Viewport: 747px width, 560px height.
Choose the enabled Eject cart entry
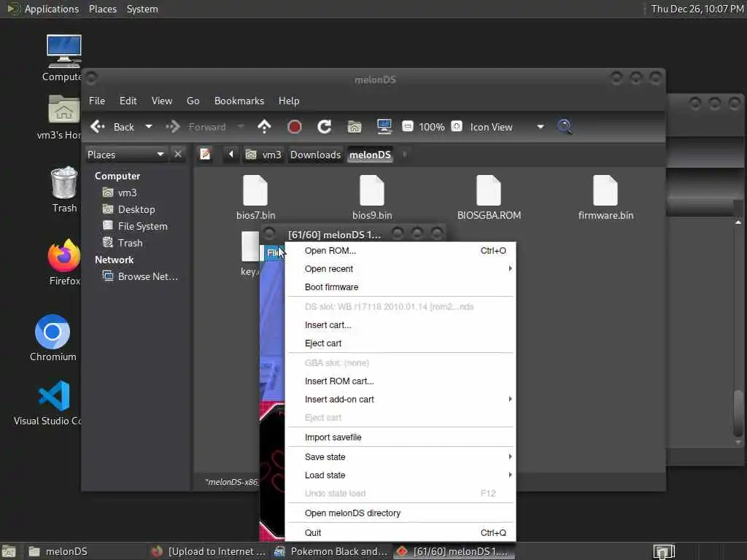click(400, 343)
